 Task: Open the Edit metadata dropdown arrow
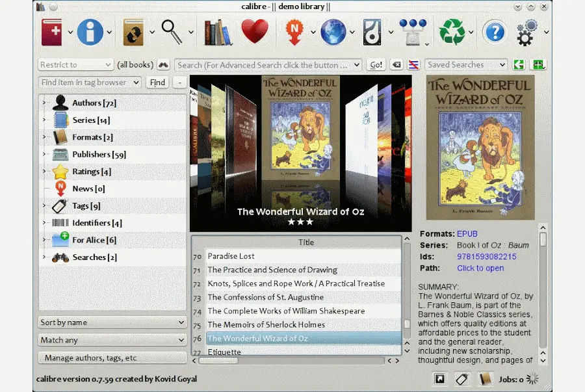(x=109, y=33)
